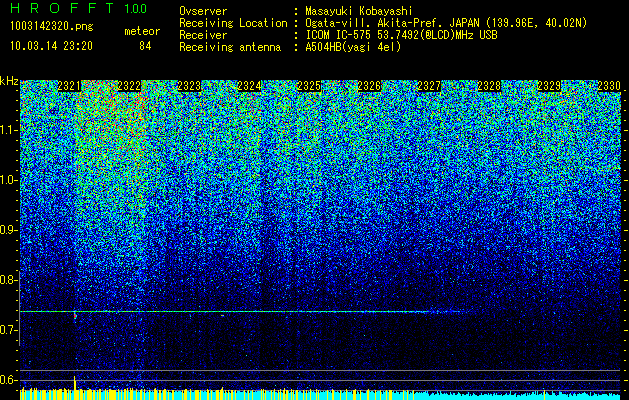Select the 2328 time marker
629x400 pixels.
(489, 86)
